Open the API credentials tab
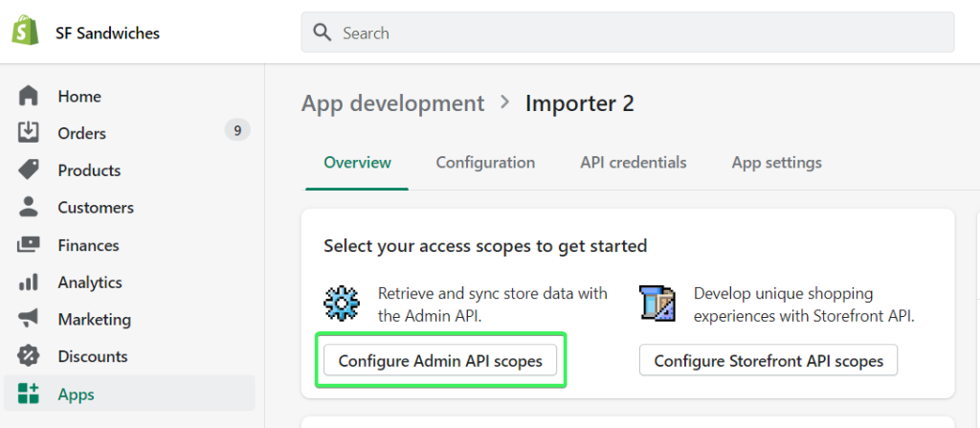980x428 pixels. coord(633,163)
